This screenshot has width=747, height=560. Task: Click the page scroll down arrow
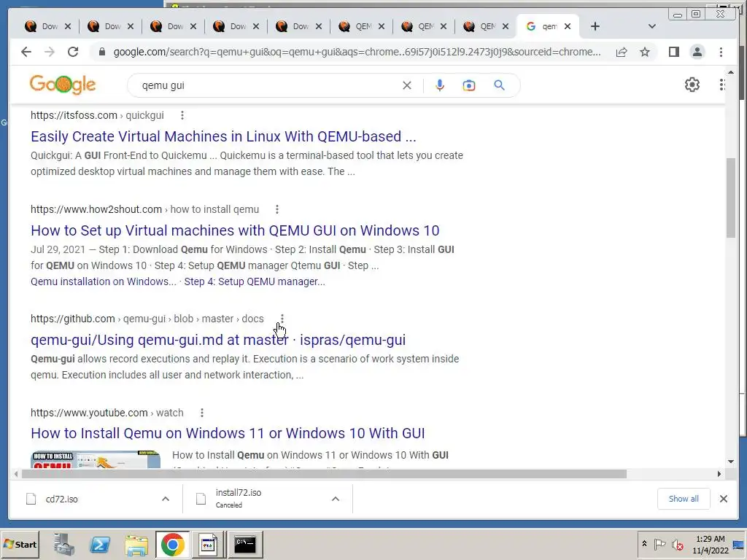[731, 462]
